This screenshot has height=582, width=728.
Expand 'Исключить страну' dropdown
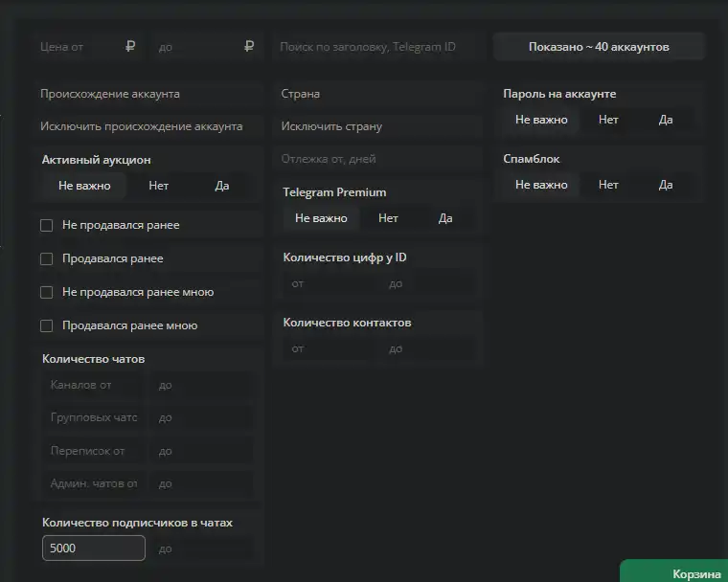pos(379,126)
